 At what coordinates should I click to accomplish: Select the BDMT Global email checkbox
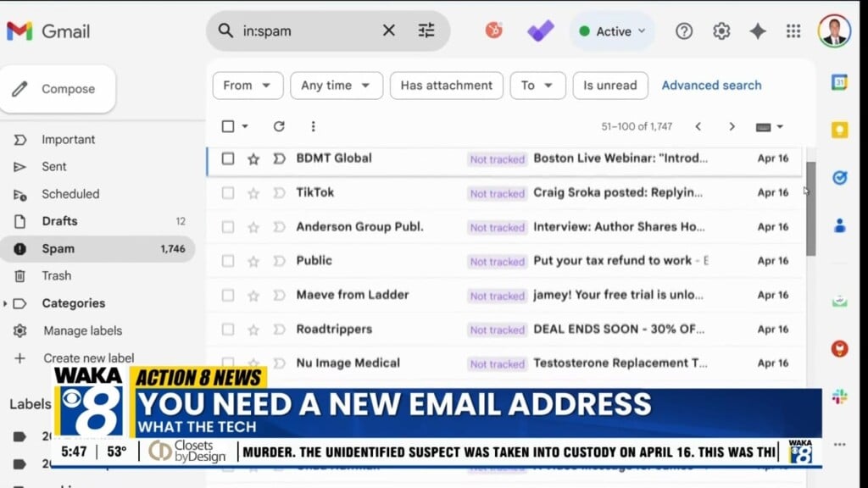(227, 158)
